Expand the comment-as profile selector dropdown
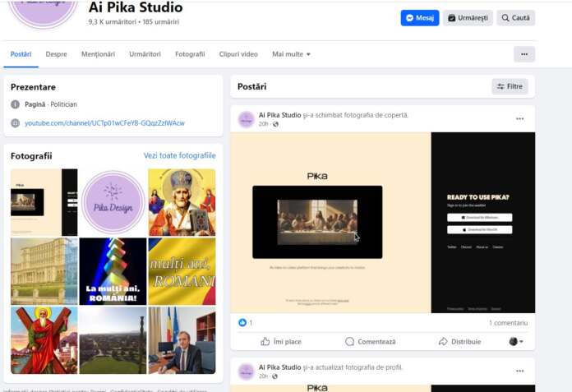Screen dimensions: 572x392 click(516, 342)
